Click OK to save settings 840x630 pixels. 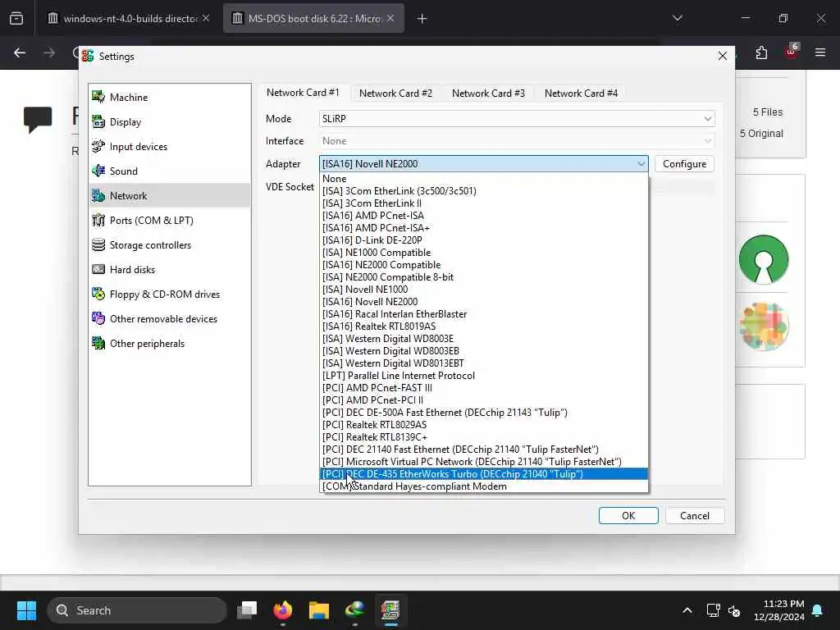pyautogui.click(x=628, y=515)
